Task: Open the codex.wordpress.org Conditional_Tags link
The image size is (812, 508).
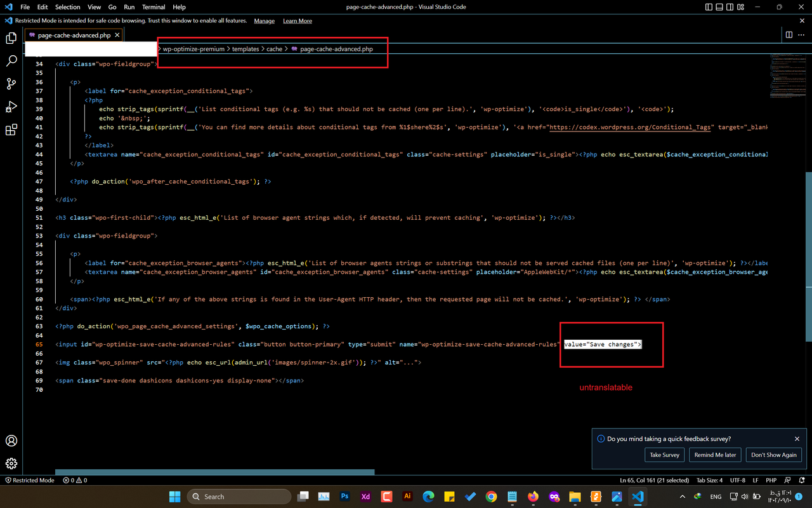Action: pos(630,127)
